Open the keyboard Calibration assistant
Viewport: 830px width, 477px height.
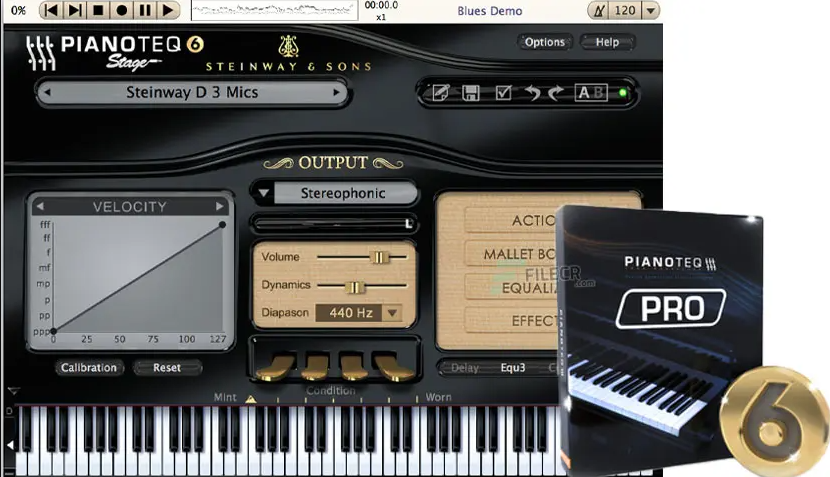(88, 367)
